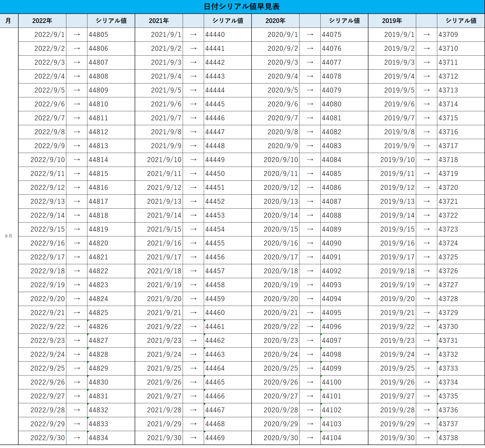Viewport: 485px width, 448px height.
Task: Select the serial value 43709
Action: point(461,35)
